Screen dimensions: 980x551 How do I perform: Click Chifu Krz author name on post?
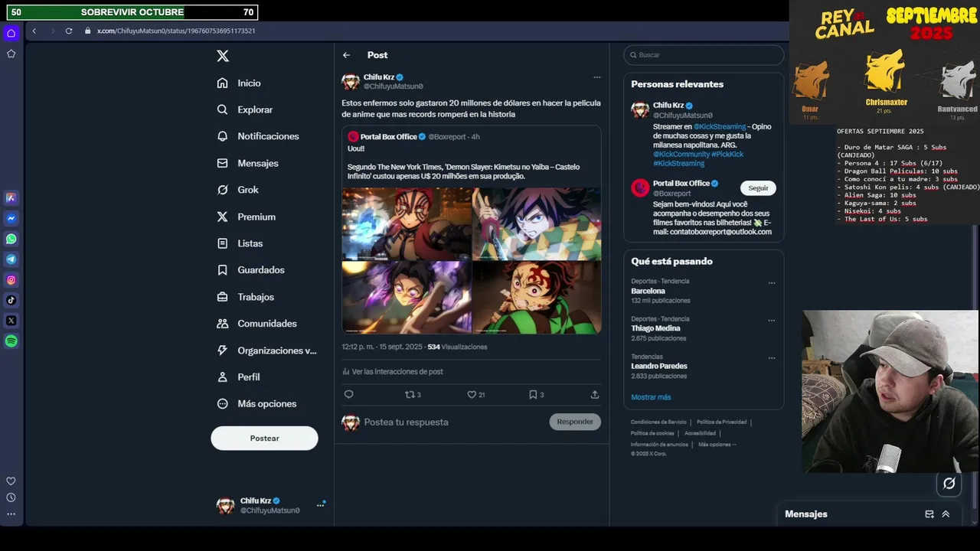click(379, 77)
